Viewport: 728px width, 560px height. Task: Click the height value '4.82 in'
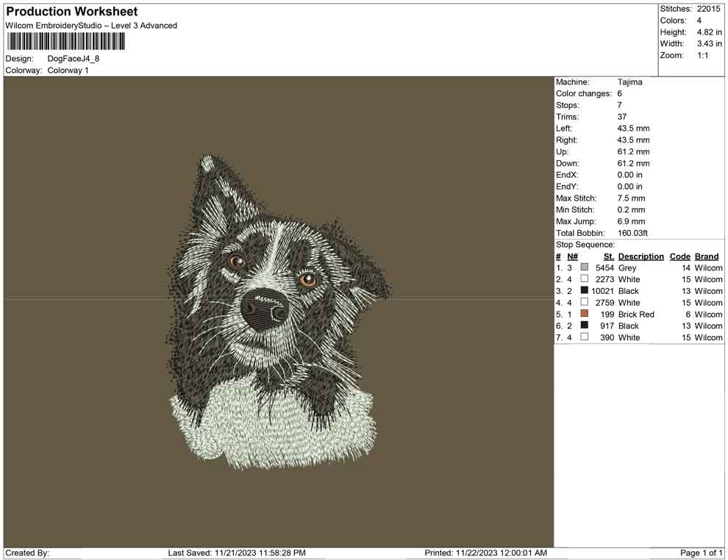click(709, 32)
